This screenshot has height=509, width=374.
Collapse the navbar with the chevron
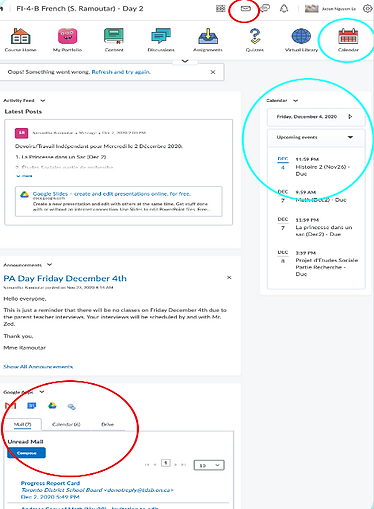[x=185, y=61]
